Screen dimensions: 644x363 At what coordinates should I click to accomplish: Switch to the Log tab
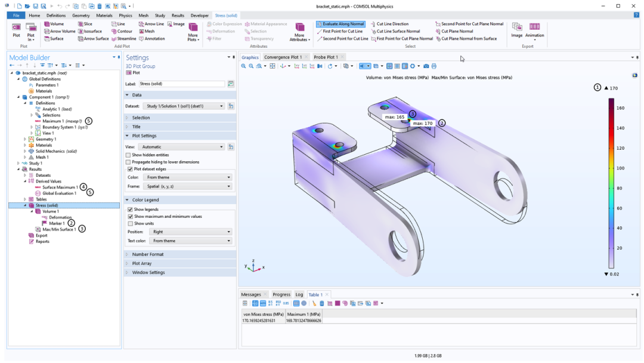[299, 294]
